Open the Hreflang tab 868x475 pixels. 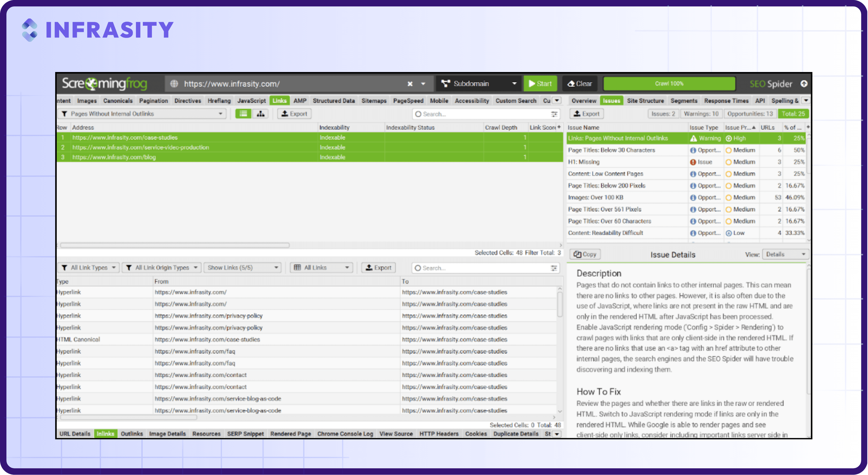[x=219, y=101]
